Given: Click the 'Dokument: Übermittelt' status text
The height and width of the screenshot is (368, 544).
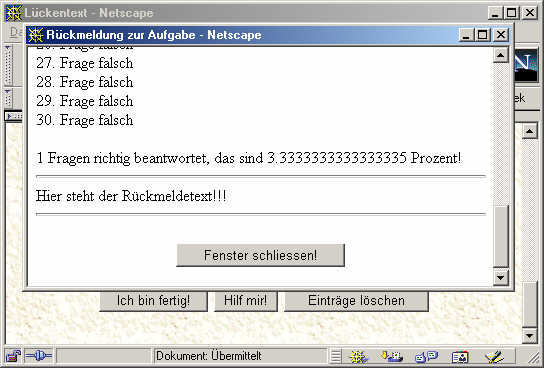Looking at the screenshot, I should 209,356.
